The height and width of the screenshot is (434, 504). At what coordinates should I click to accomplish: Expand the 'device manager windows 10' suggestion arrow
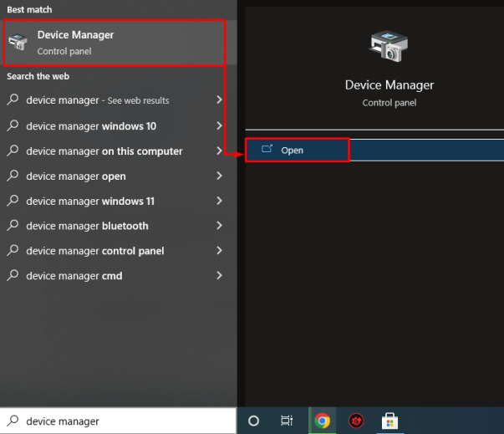[219, 125]
